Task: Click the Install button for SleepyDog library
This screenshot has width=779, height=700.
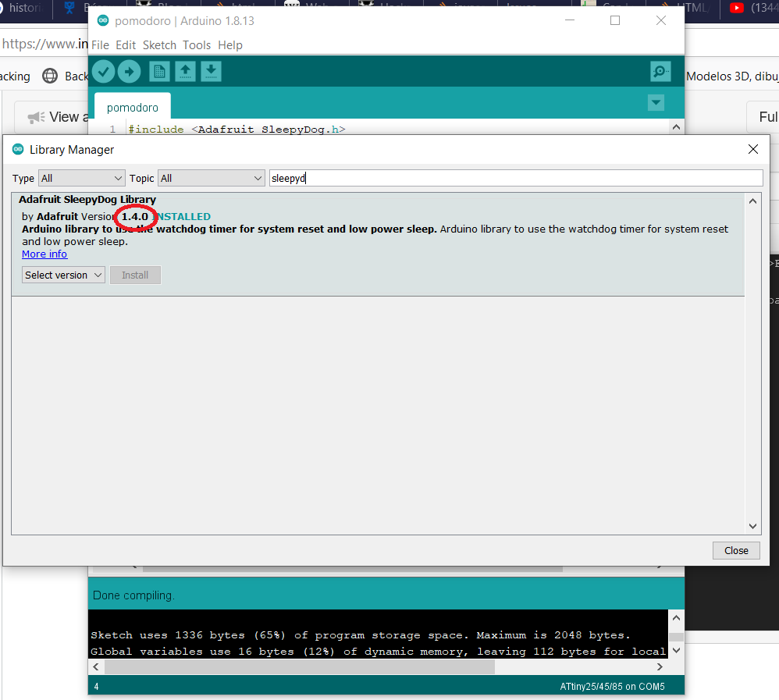Action: click(x=135, y=275)
